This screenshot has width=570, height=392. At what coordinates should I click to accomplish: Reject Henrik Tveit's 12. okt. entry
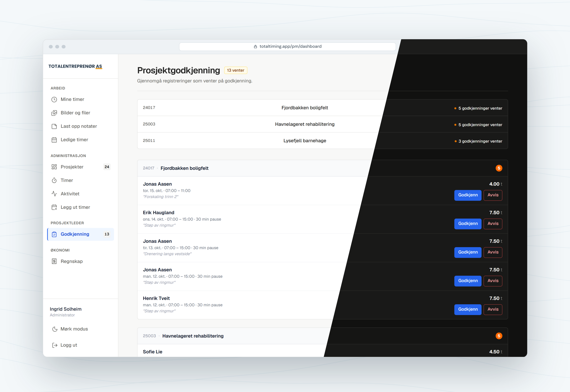click(x=493, y=310)
